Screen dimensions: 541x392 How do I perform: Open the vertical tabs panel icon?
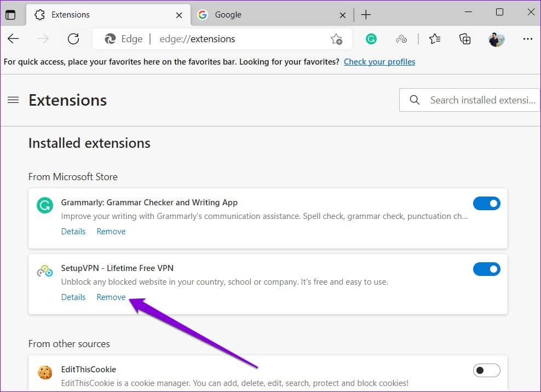click(10, 15)
